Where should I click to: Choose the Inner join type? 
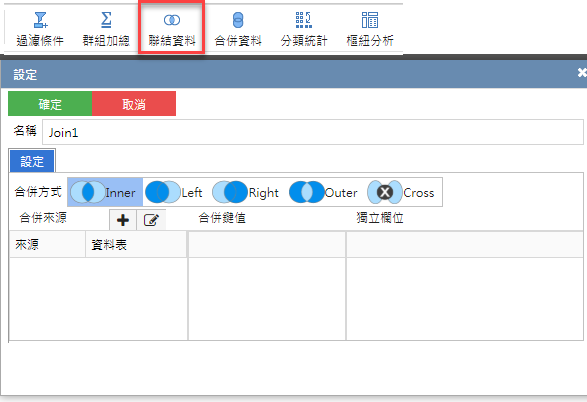(105, 192)
